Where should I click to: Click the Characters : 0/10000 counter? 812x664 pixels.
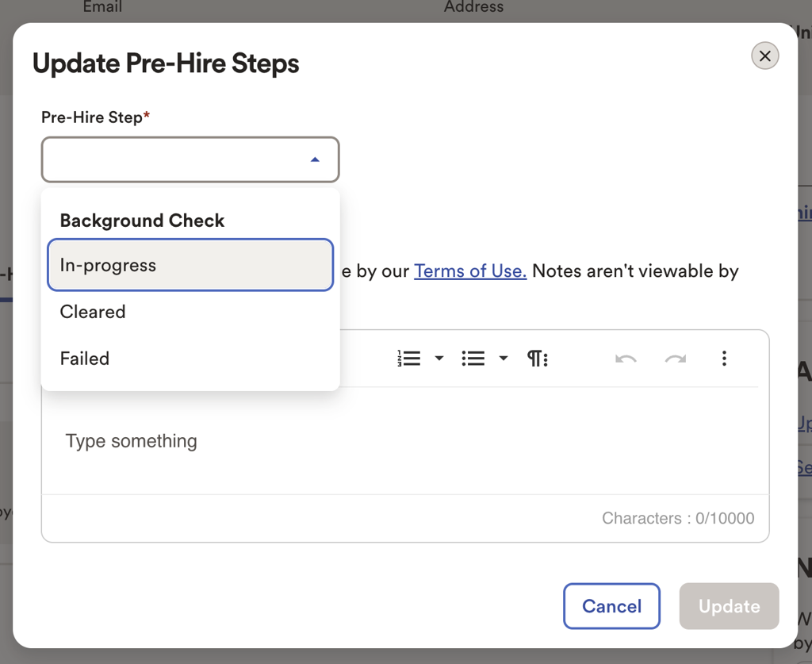pyautogui.click(x=678, y=518)
